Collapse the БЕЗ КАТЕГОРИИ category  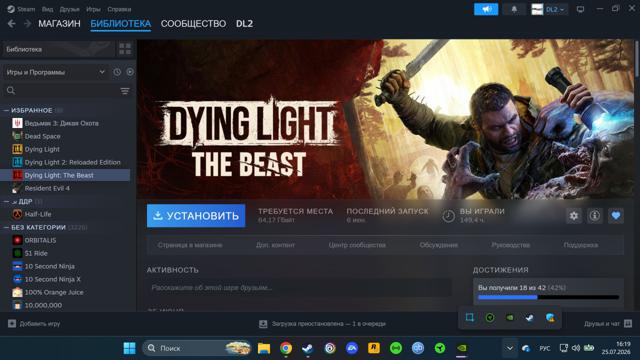6,227
